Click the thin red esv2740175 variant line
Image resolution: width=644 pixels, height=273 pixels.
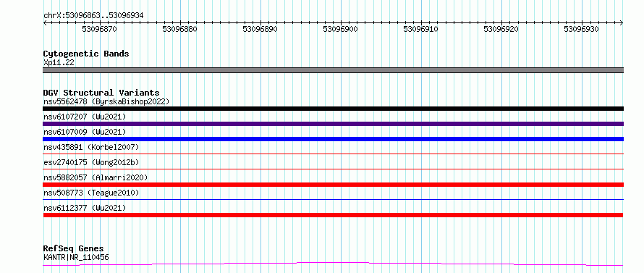(x=333, y=169)
